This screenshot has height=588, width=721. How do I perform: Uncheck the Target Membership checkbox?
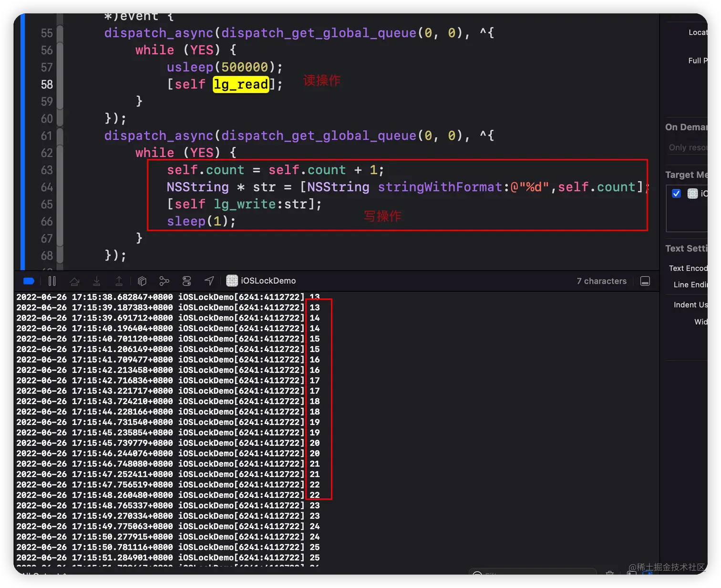[x=676, y=194]
